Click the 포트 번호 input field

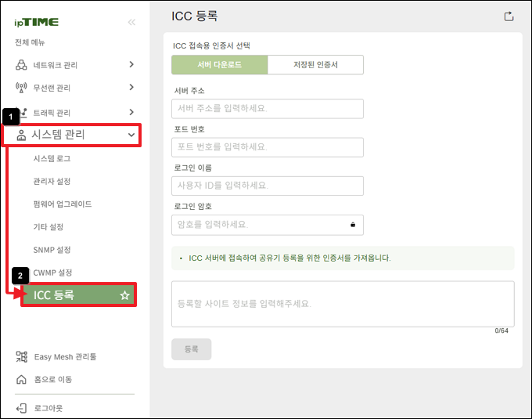point(267,147)
